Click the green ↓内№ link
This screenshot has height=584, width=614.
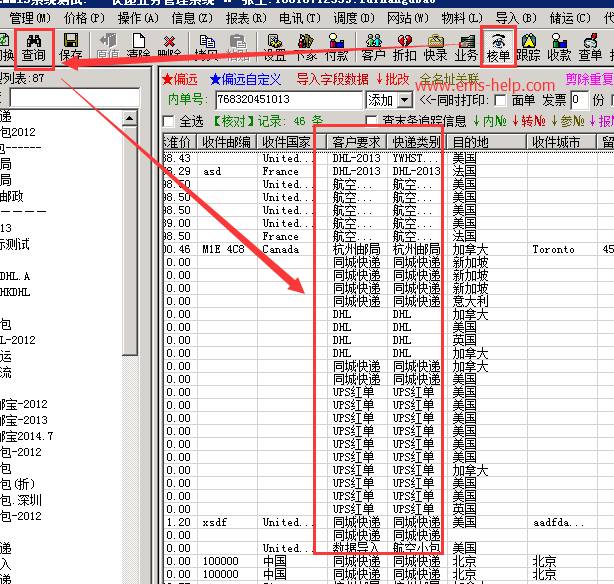(490, 121)
